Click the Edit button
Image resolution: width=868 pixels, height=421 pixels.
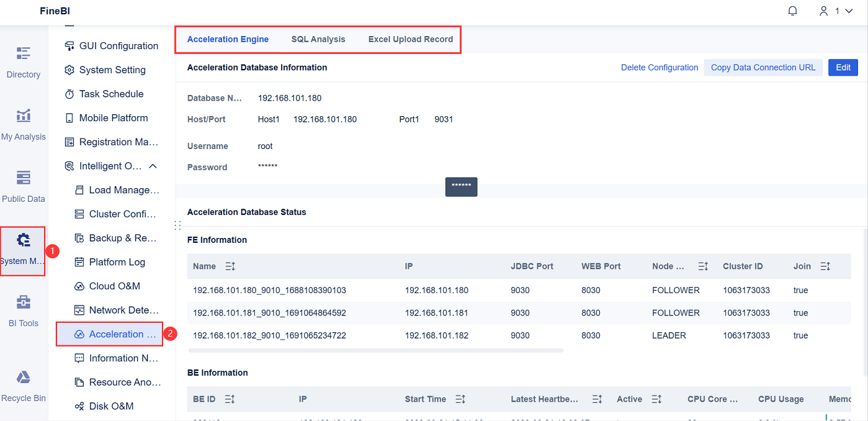(x=843, y=67)
